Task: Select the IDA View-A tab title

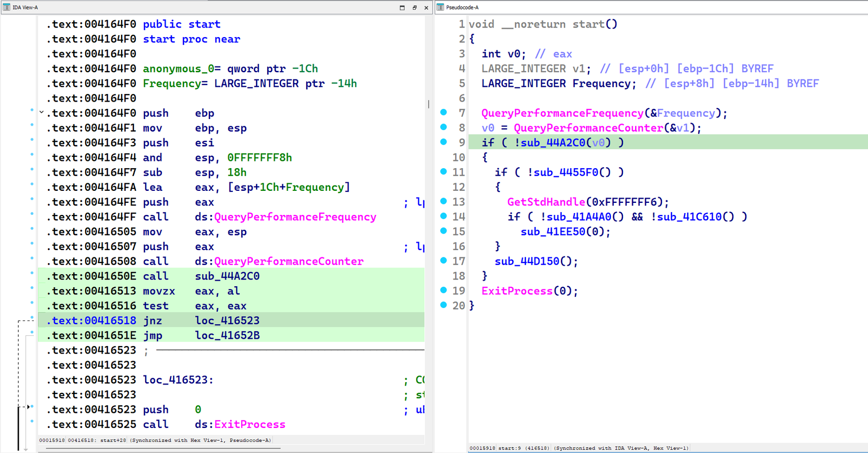Action: 25,7
